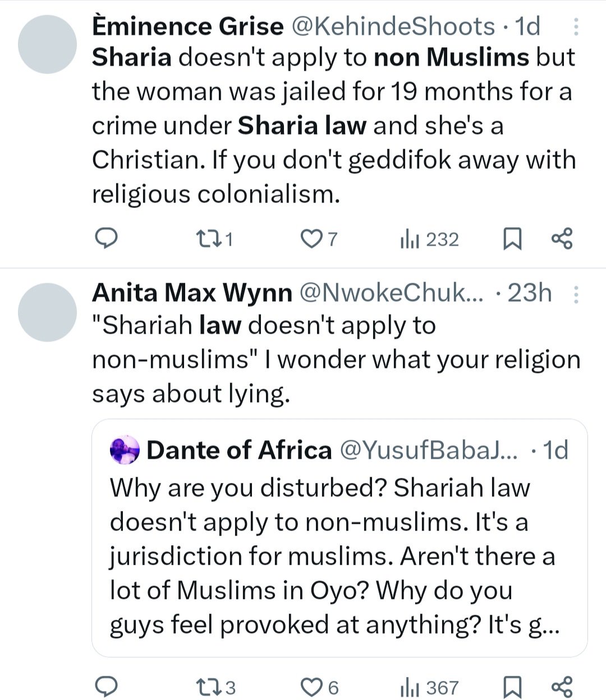Toggle retweet showing count 3
Image resolution: width=606 pixels, height=700 pixels.
click(x=214, y=685)
